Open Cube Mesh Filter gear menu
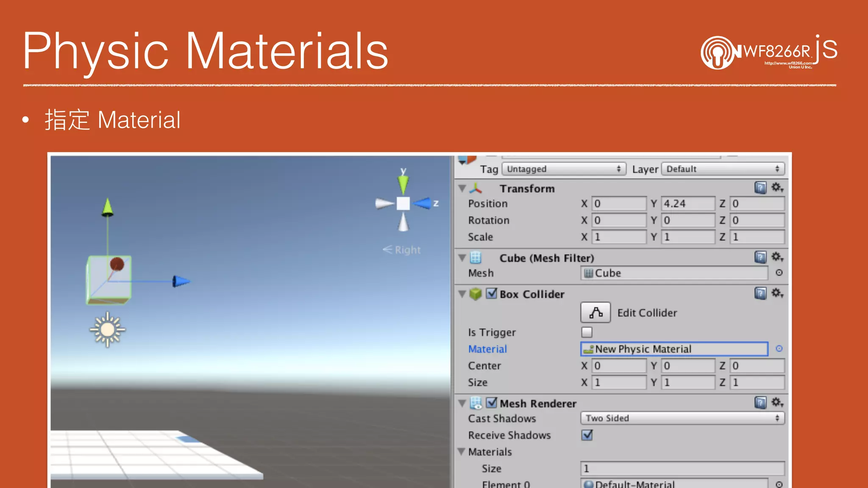 coord(777,257)
